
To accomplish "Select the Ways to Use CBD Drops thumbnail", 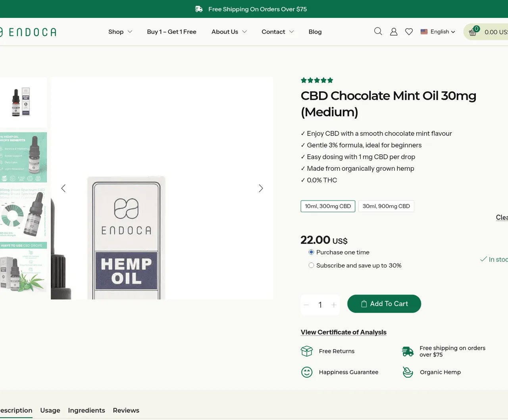I will 23,267.
